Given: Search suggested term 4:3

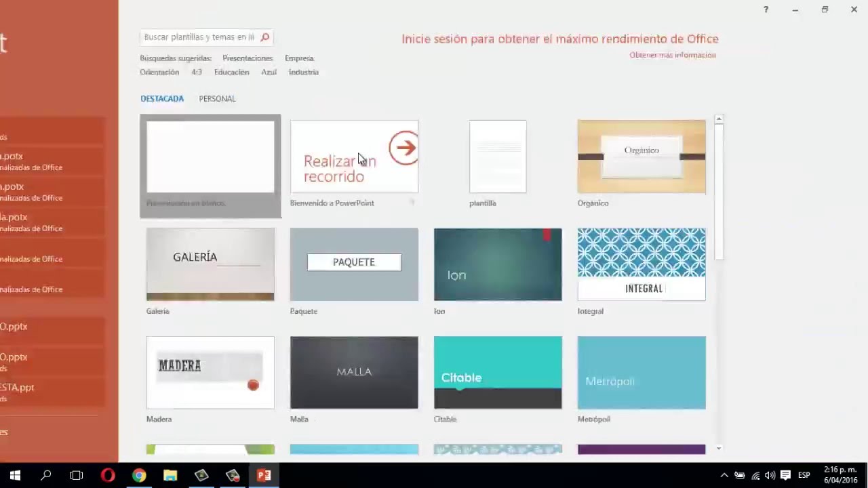Looking at the screenshot, I should click(197, 72).
